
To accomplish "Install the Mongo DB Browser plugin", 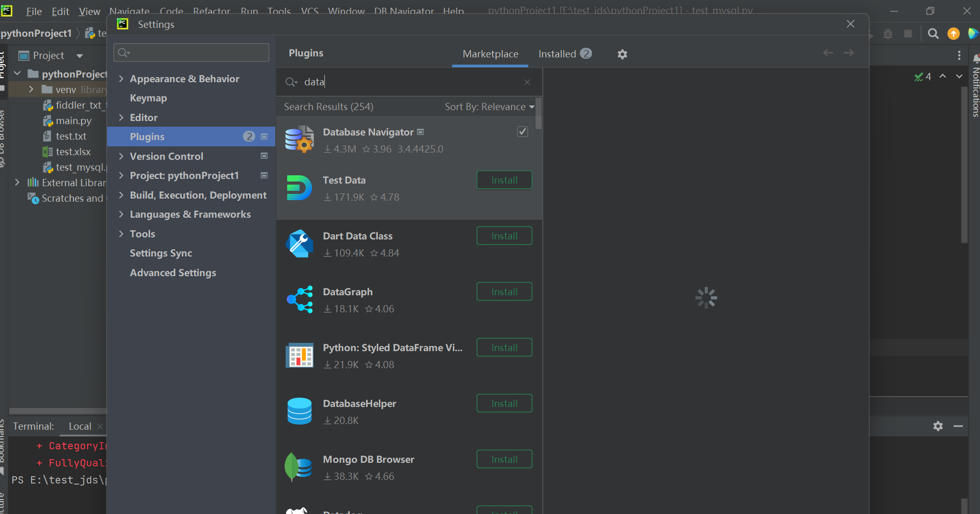I will click(x=504, y=459).
